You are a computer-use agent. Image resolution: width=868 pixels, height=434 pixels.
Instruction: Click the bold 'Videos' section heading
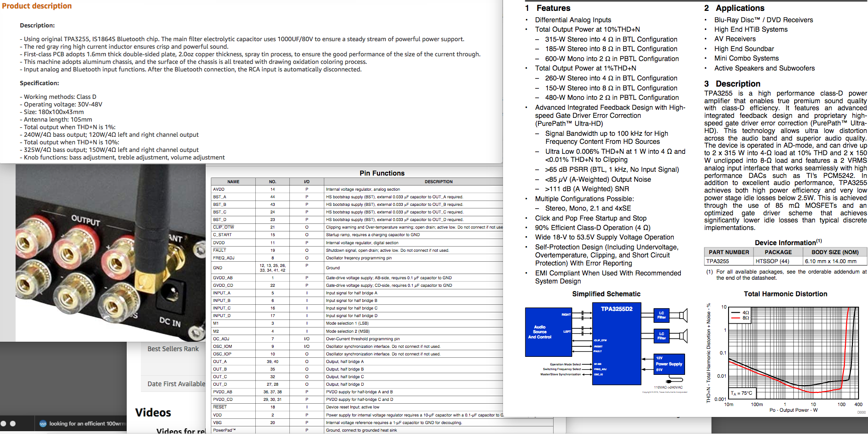coord(153,413)
